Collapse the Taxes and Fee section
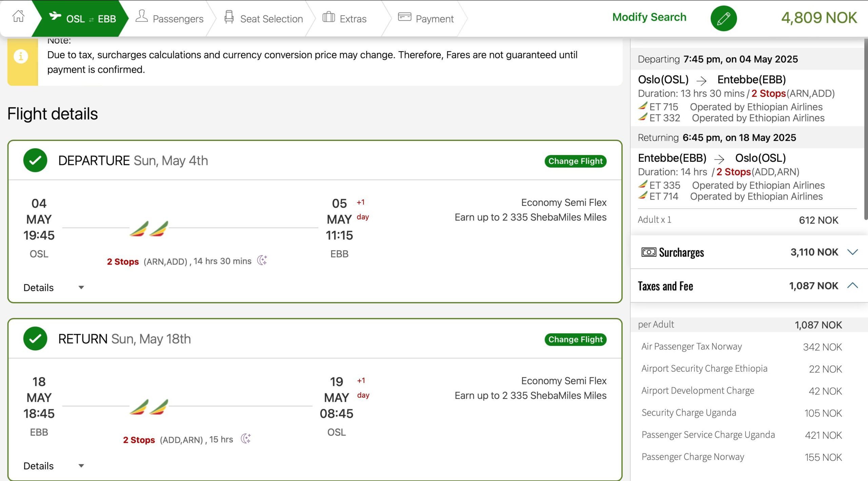 point(852,286)
